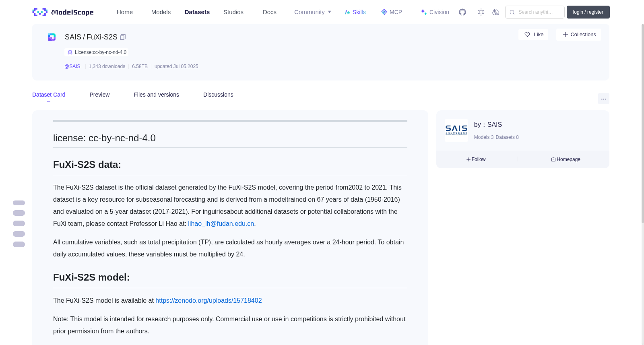Open the zenodo.org uploads link

click(x=208, y=301)
